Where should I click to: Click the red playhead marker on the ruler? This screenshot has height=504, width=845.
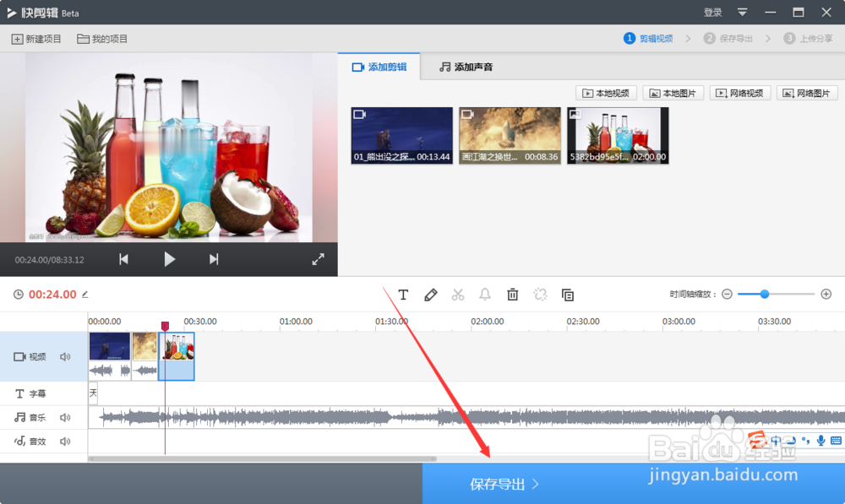coord(165,326)
